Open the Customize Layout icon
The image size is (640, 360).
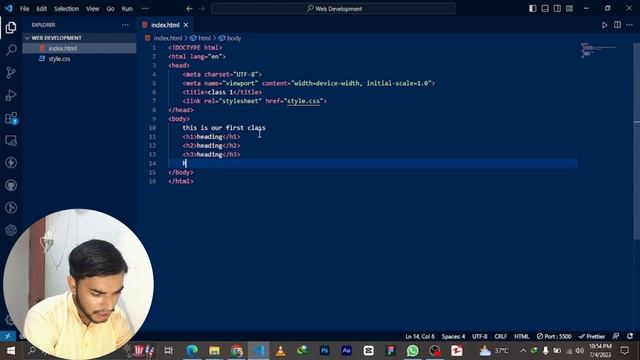(x=569, y=9)
